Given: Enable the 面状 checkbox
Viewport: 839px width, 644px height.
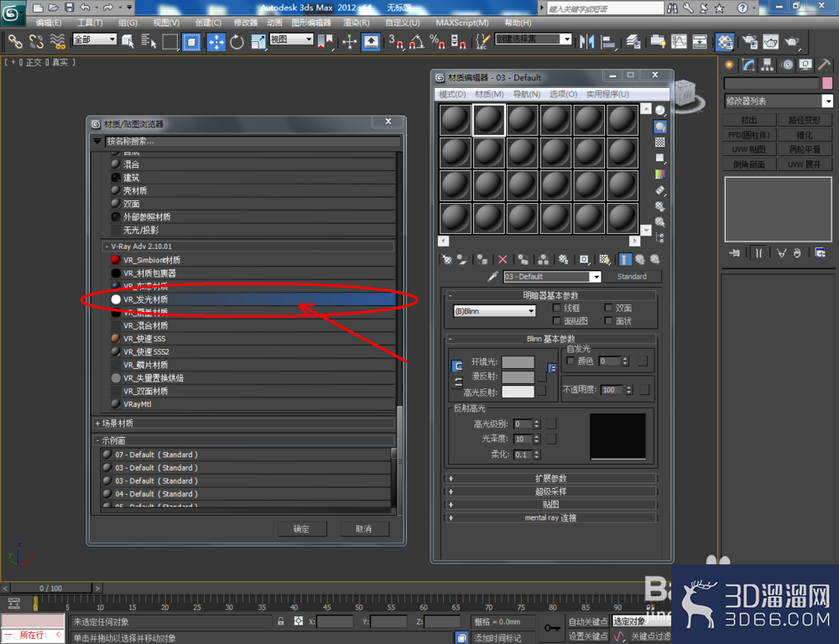Looking at the screenshot, I should tap(608, 320).
